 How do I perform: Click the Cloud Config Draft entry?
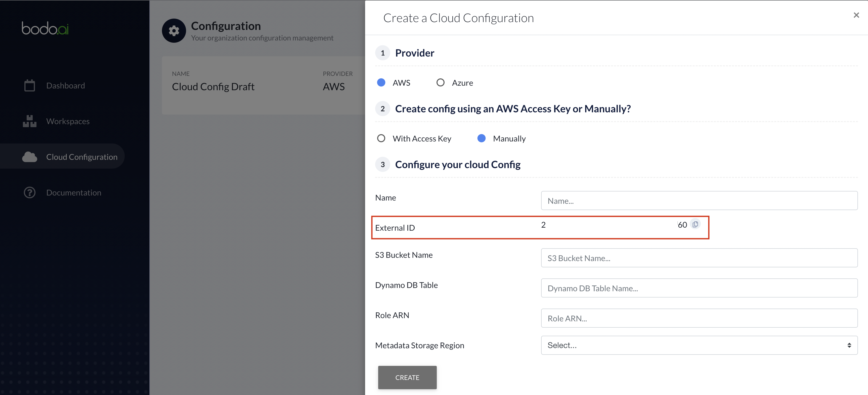[x=213, y=86]
